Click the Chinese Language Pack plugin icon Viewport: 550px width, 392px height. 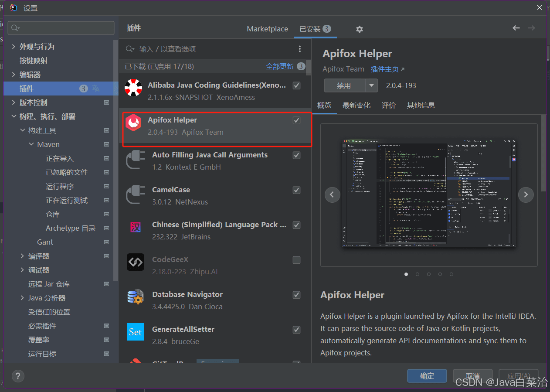tap(135, 227)
